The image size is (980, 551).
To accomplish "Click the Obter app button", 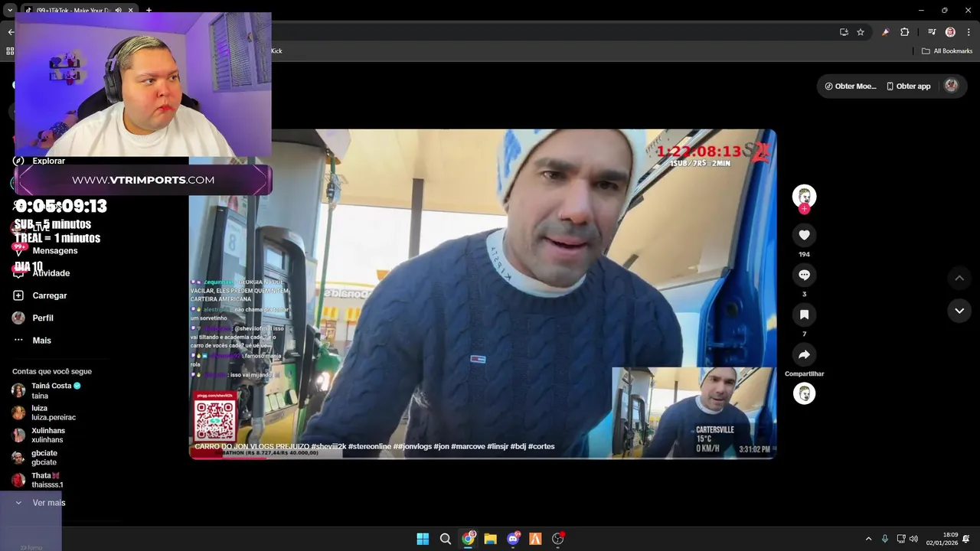I will (x=908, y=86).
